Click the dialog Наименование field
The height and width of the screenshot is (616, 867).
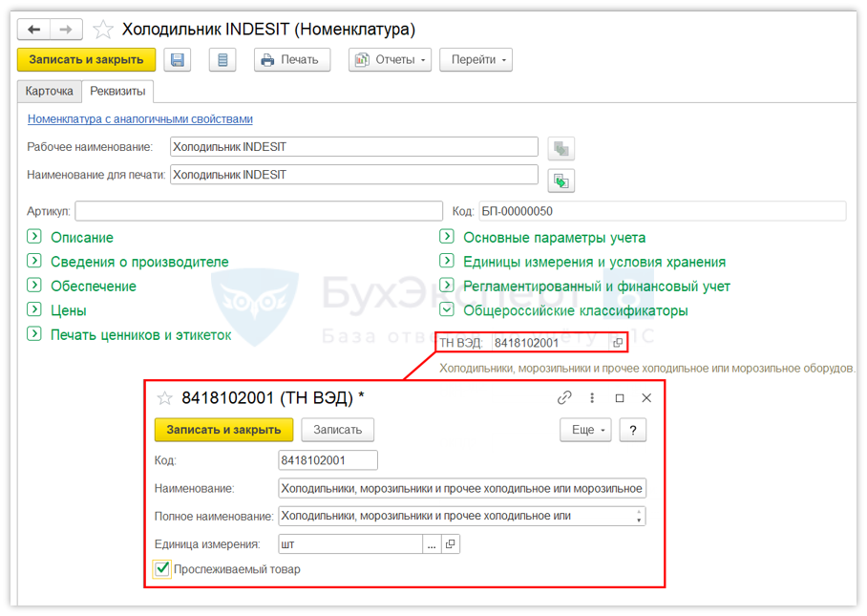coord(462,488)
